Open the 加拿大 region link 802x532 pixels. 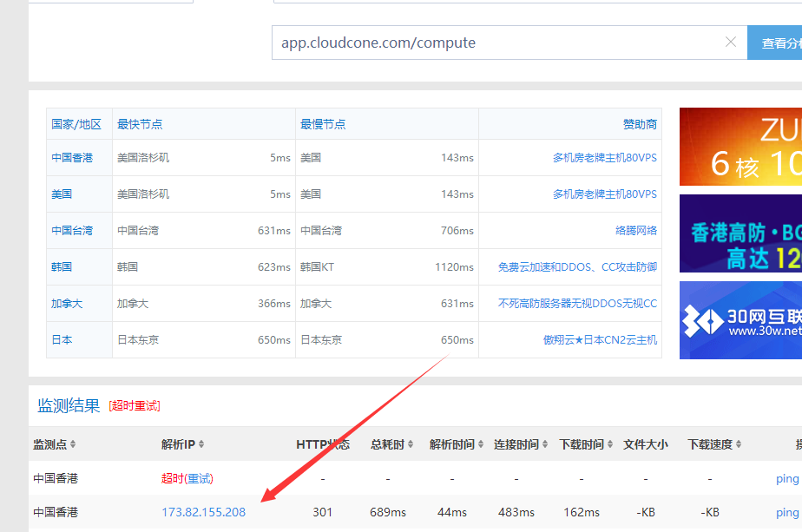[67, 304]
